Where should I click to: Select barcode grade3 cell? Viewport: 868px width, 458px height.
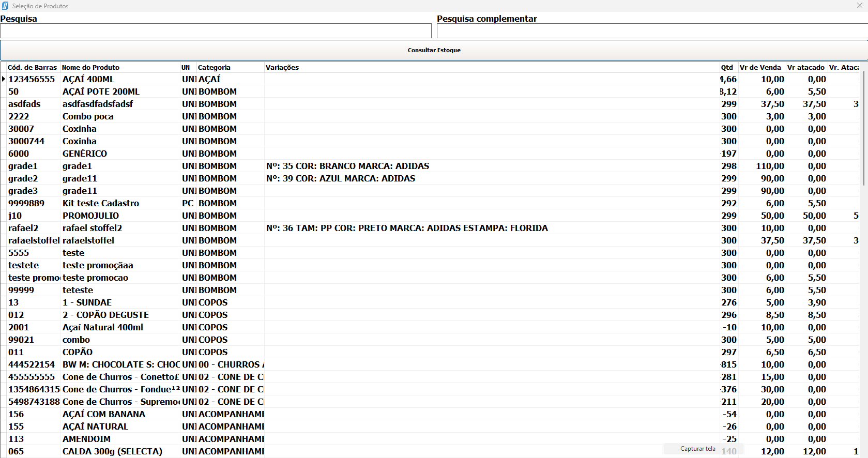(x=23, y=191)
